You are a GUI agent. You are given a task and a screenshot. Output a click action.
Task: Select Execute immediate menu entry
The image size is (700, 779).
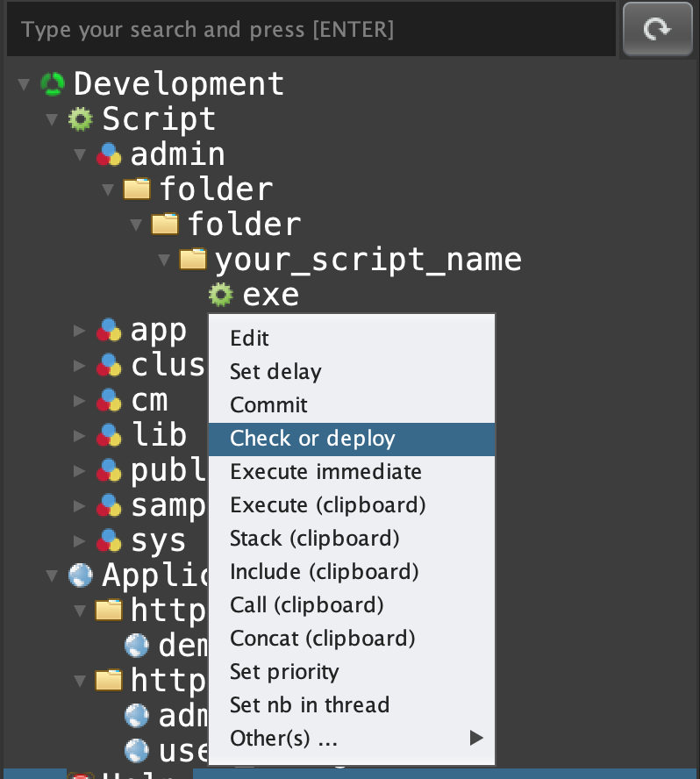tap(325, 472)
